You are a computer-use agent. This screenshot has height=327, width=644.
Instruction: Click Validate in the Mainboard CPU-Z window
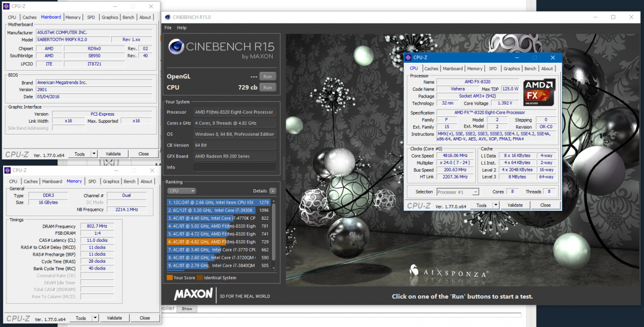point(113,154)
